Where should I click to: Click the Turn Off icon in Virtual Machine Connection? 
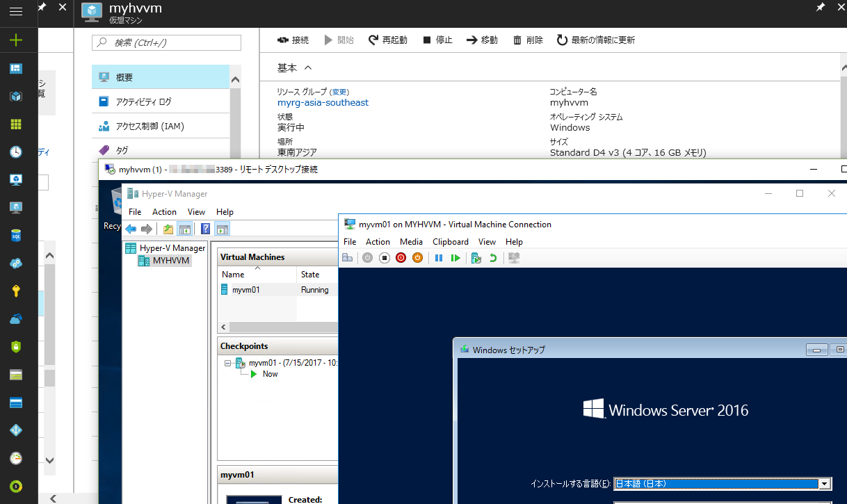383,257
